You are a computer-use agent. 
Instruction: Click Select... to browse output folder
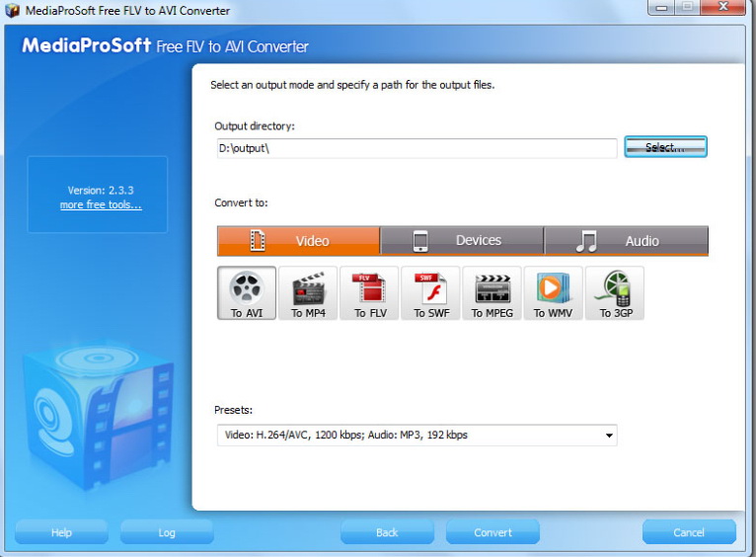point(666,146)
